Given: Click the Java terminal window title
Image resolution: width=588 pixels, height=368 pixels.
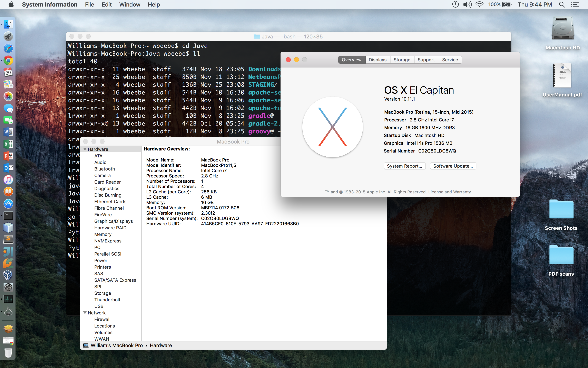Looking at the screenshot, I should pyautogui.click(x=288, y=37).
